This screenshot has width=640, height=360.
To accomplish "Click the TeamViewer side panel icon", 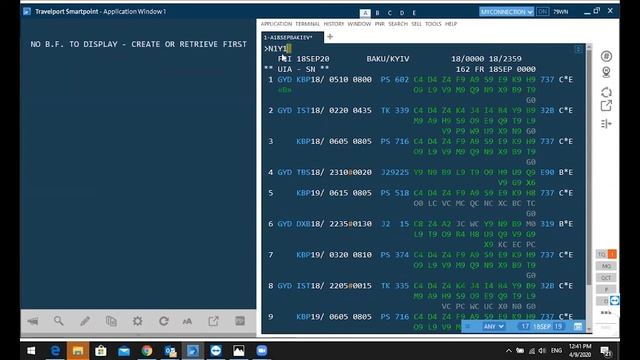I will tap(615, 301).
